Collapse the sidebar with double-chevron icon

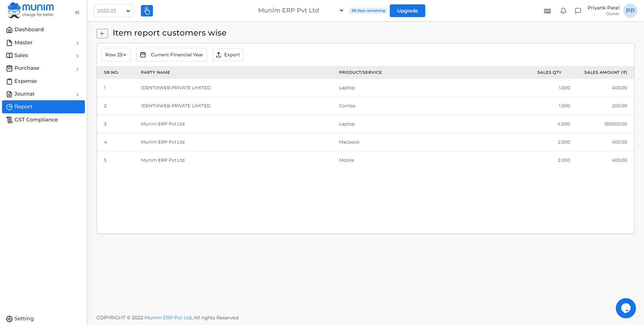[77, 12]
